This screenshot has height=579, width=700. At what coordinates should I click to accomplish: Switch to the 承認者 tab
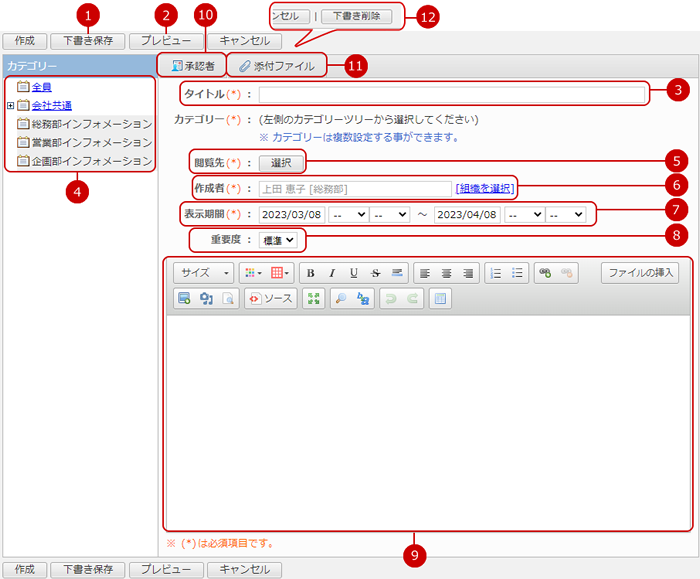[192, 66]
